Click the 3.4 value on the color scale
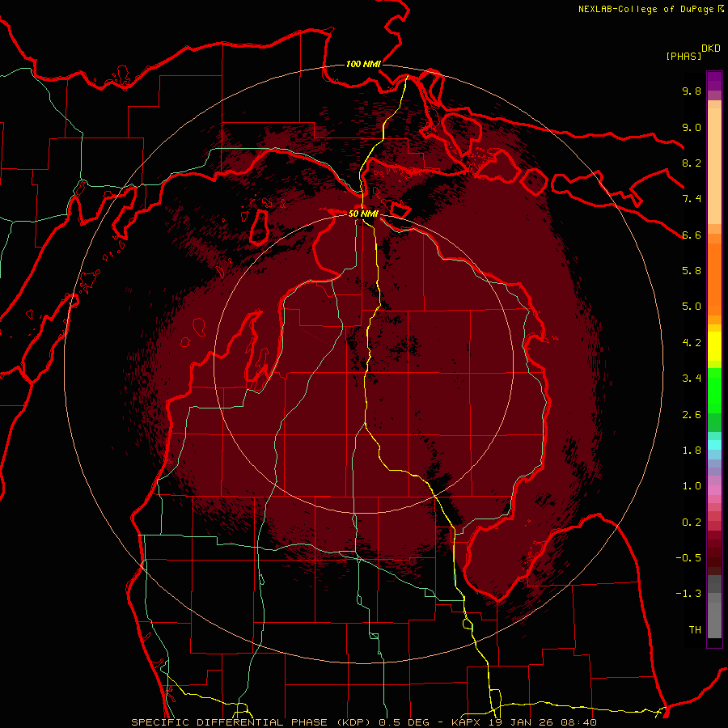728x728 pixels. (x=692, y=379)
